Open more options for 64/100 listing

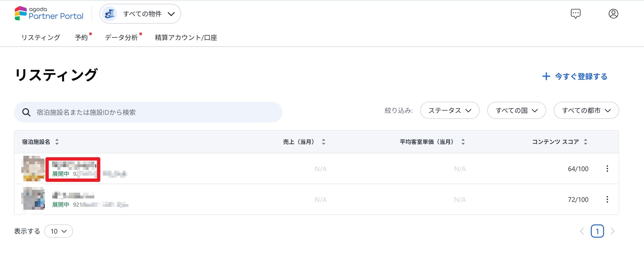pos(607,169)
